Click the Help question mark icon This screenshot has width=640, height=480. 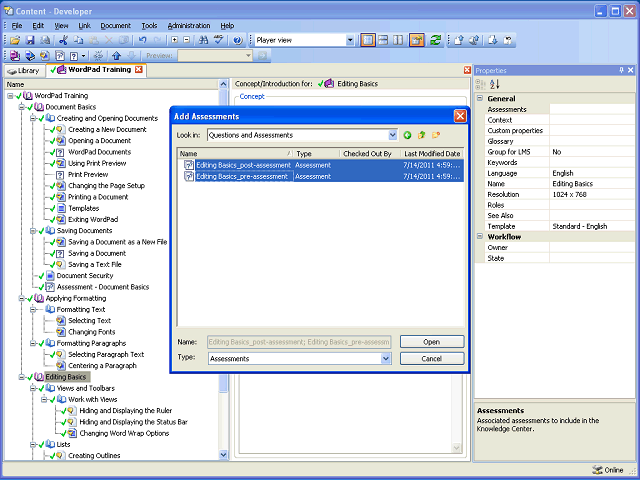coord(238,40)
